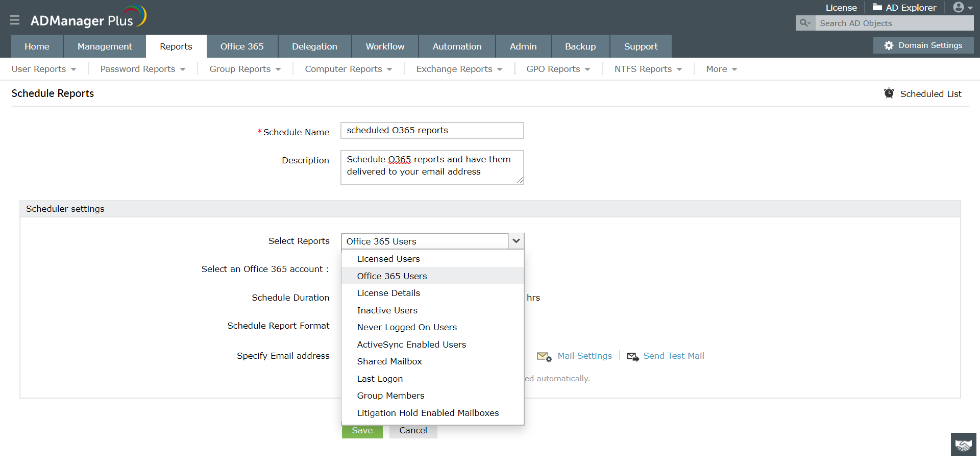This screenshot has height=467, width=980.
Task: Choose Litigation Hold Enabled Mailboxes option
Action: pyautogui.click(x=433, y=413)
